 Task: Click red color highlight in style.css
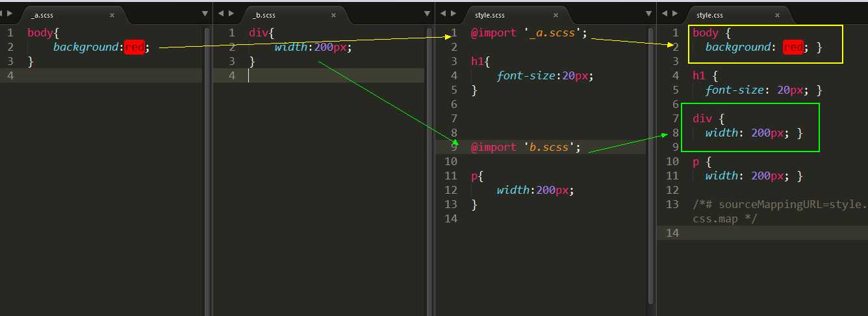point(793,47)
